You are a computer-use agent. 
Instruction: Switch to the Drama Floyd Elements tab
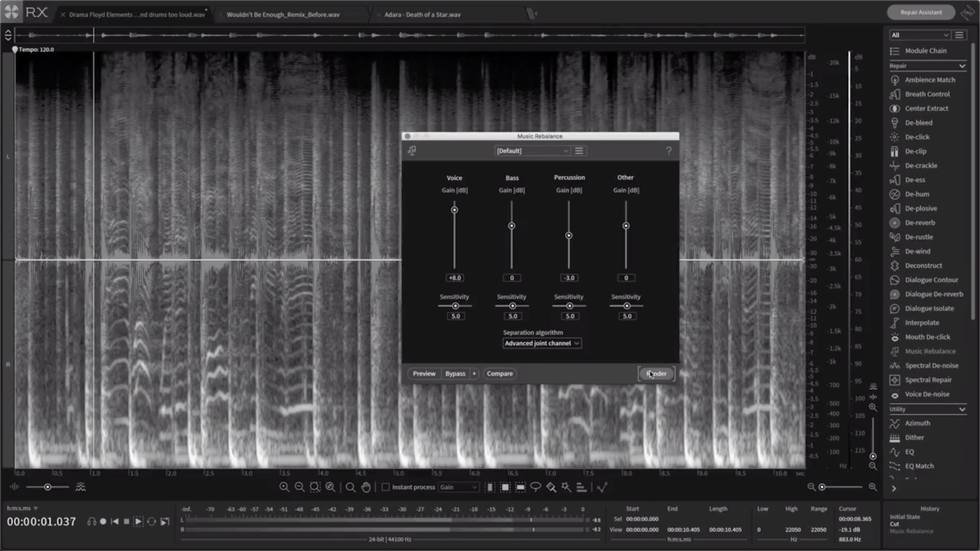coord(137,15)
